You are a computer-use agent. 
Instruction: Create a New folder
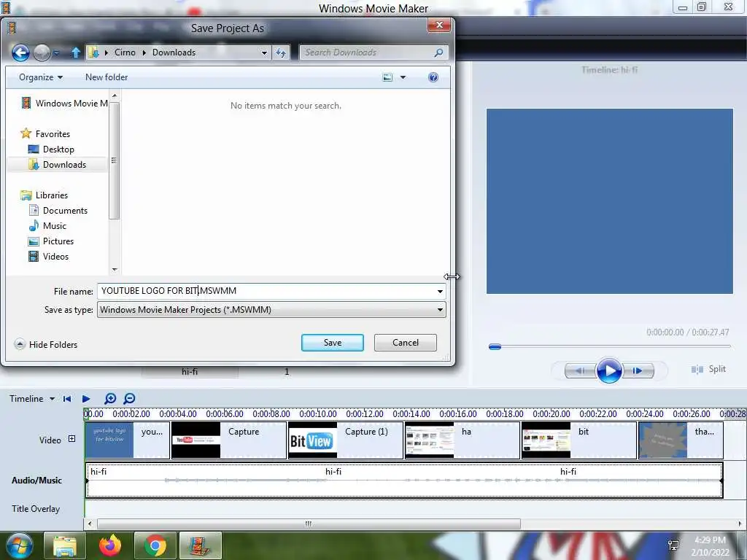(107, 77)
